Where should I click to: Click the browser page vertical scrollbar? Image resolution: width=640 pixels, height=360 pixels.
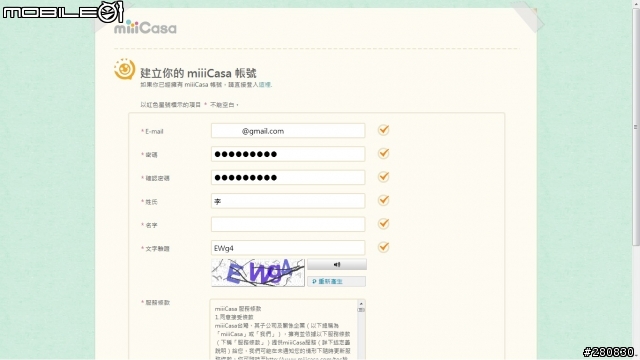tap(636, 127)
